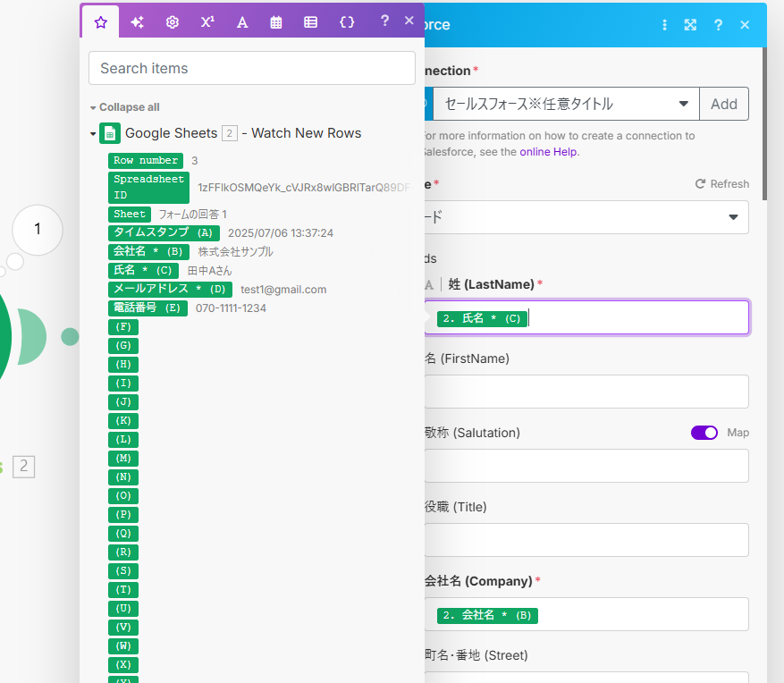Viewport: 784px width, 683px height.
Task: Select the 会社名 (B) pill in Company field
Action: coord(487,615)
